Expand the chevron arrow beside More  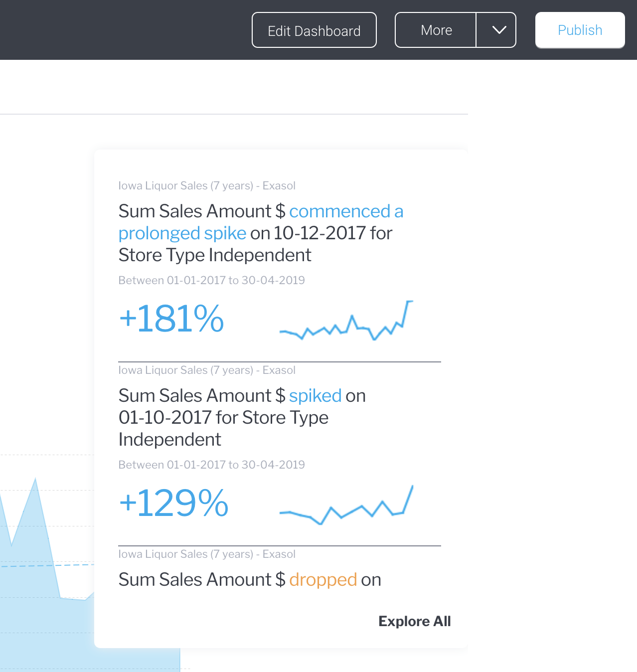tap(498, 30)
